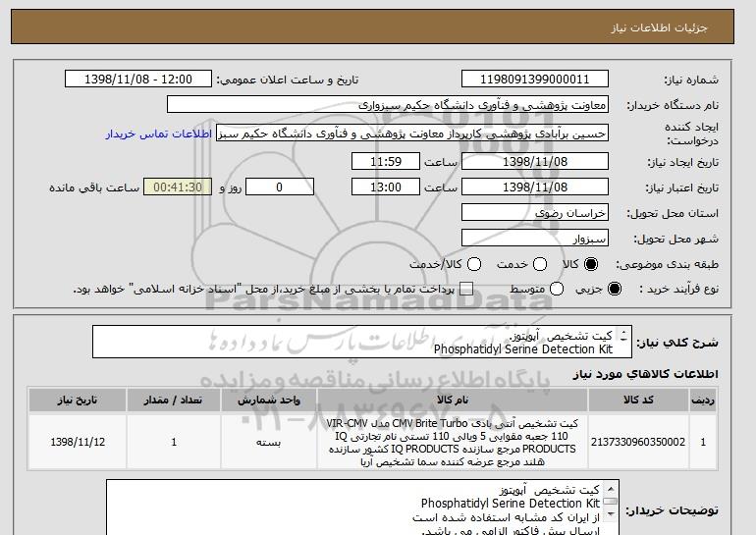The image size is (756, 535).
Task: Click the 11:59 creation time field
Action: point(386,161)
